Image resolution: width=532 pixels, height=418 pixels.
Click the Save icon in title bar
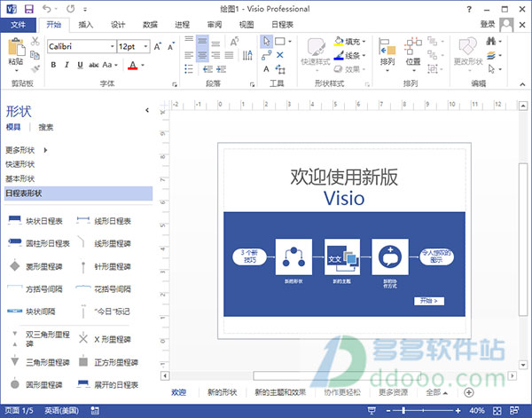point(29,9)
